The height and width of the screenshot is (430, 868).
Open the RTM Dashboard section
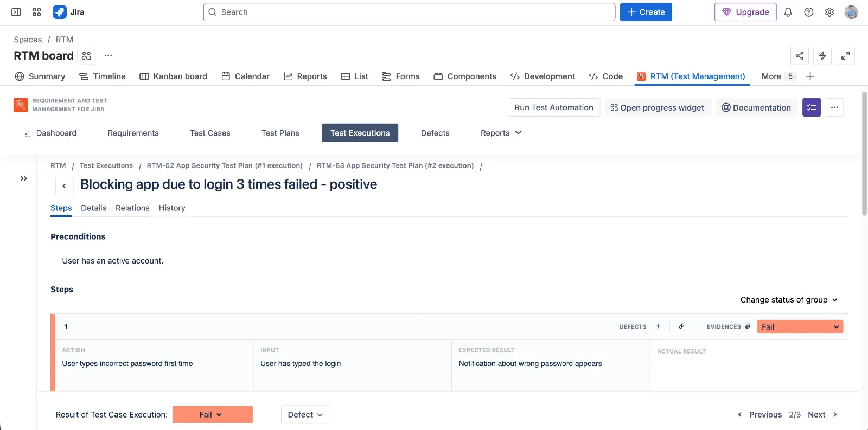pyautogui.click(x=50, y=133)
